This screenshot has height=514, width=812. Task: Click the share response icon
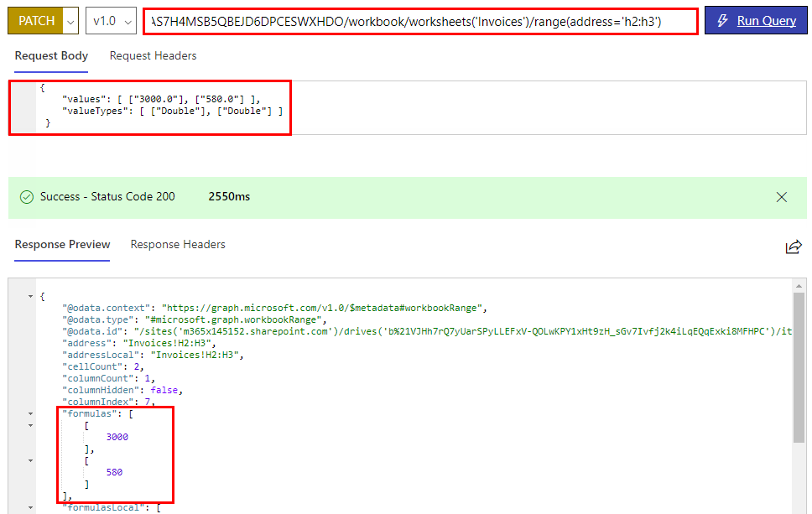point(794,247)
